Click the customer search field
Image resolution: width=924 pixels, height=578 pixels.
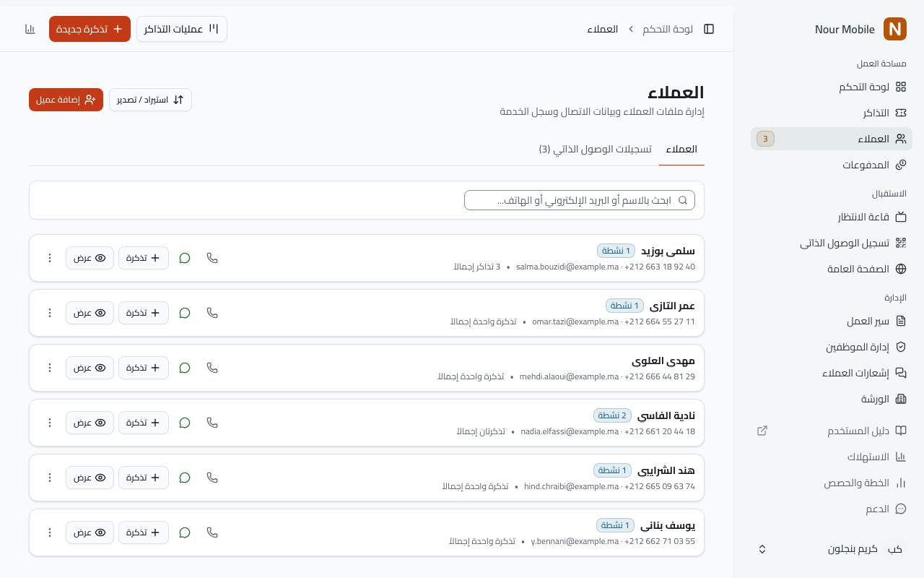[580, 200]
